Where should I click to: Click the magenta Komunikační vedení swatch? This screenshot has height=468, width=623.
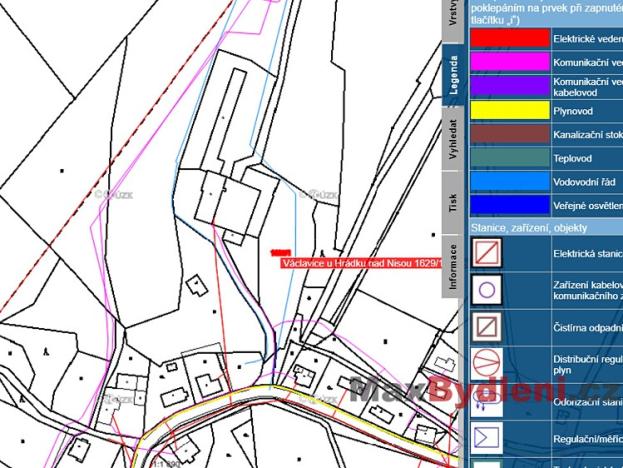(509, 62)
